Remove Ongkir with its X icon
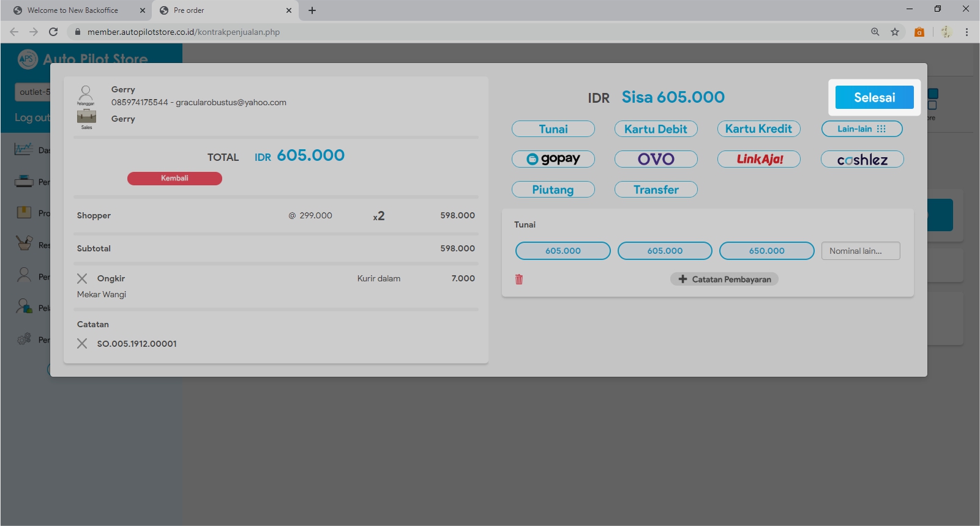Image resolution: width=980 pixels, height=526 pixels. click(82, 278)
